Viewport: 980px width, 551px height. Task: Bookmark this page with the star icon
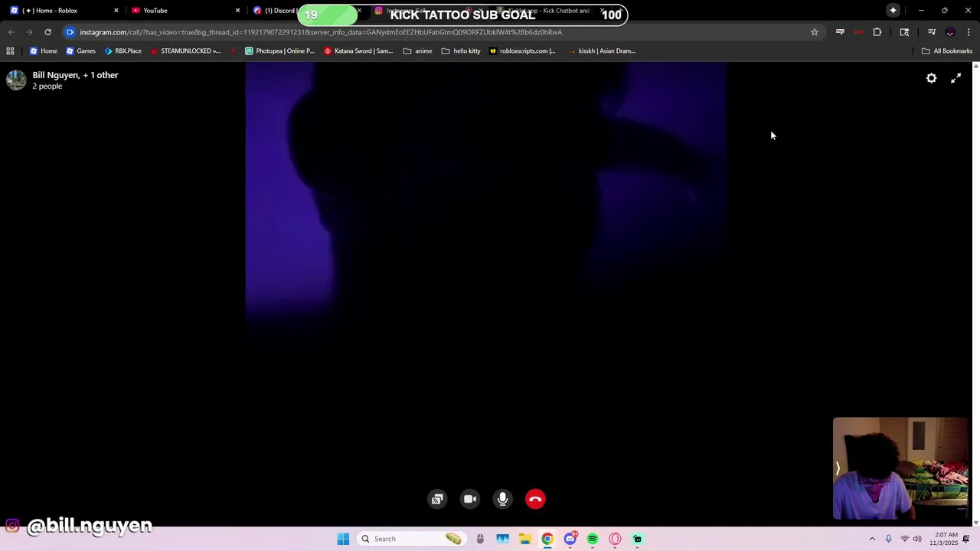click(815, 32)
